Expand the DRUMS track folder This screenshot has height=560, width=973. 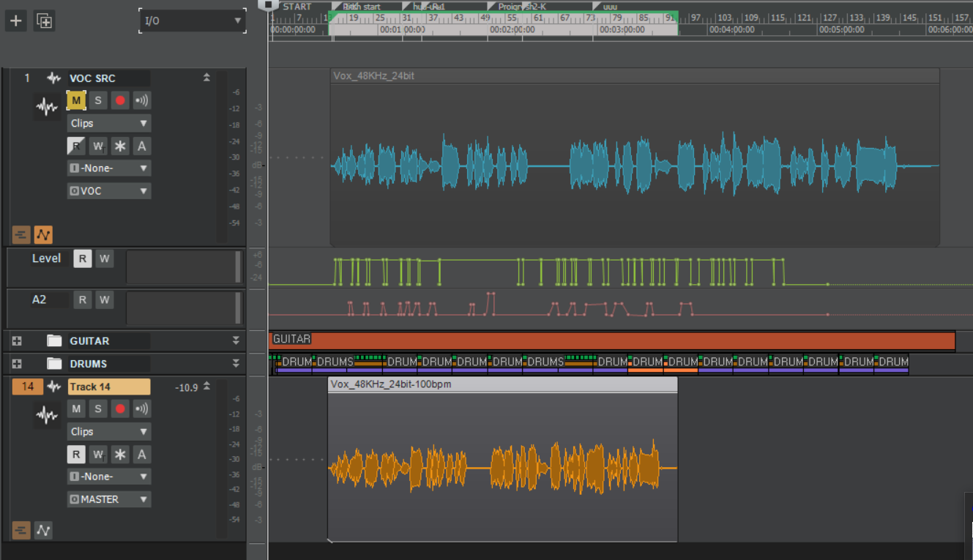coord(17,364)
